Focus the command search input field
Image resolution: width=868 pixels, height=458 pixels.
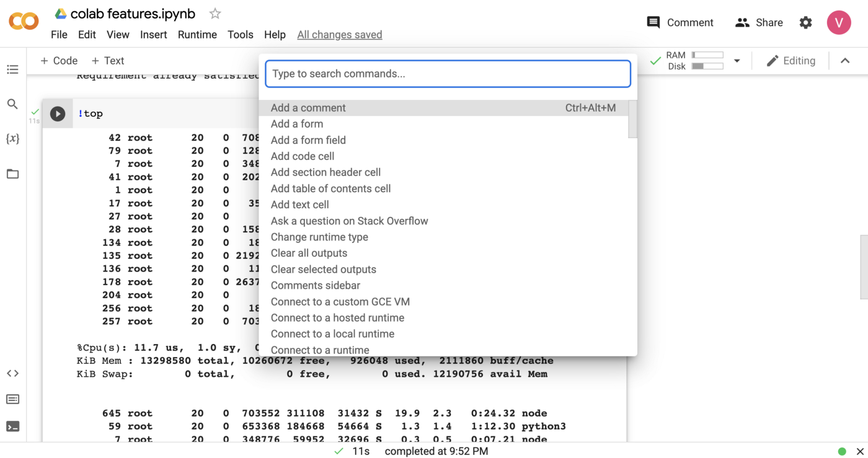pyautogui.click(x=448, y=74)
